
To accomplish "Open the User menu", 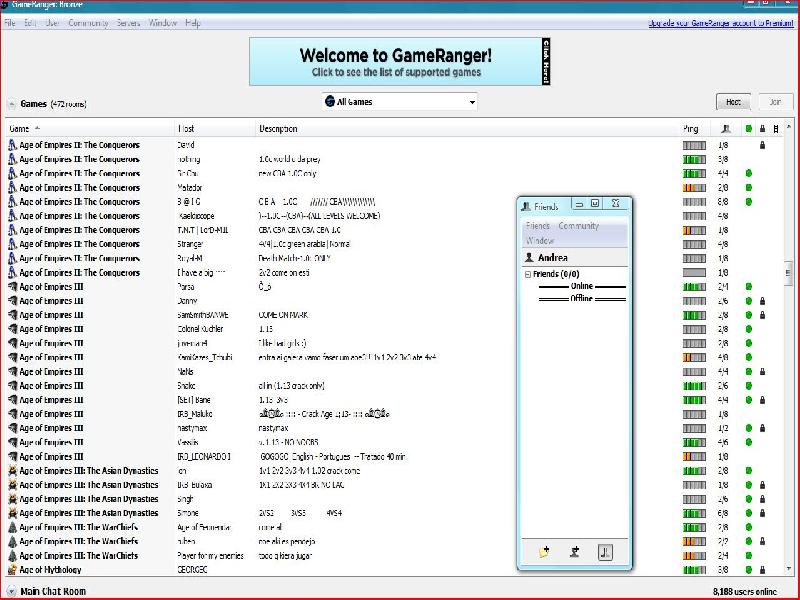I will [x=53, y=23].
